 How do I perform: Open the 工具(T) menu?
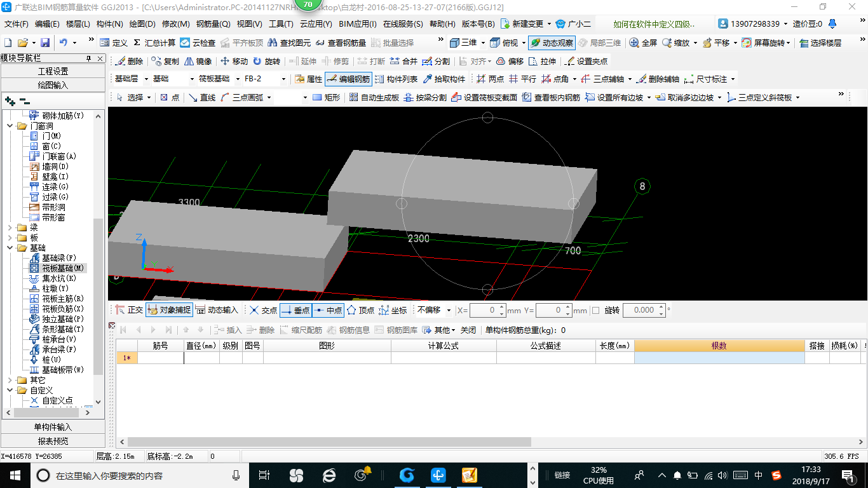281,24
